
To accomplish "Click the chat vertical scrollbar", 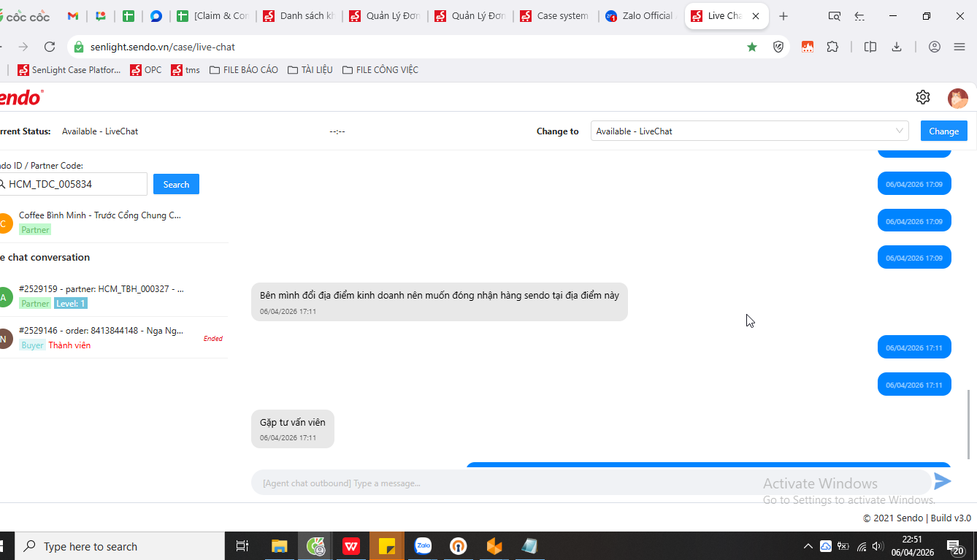I will 970,424.
